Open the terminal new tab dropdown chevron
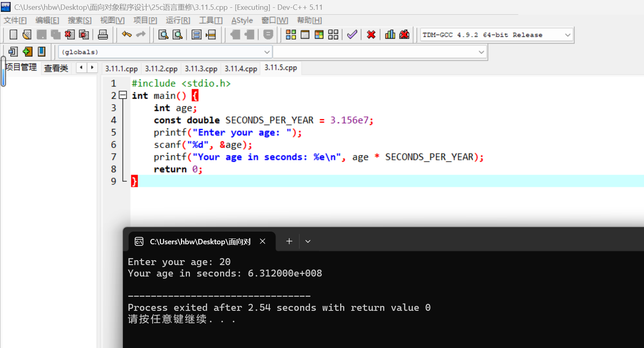 click(x=308, y=241)
